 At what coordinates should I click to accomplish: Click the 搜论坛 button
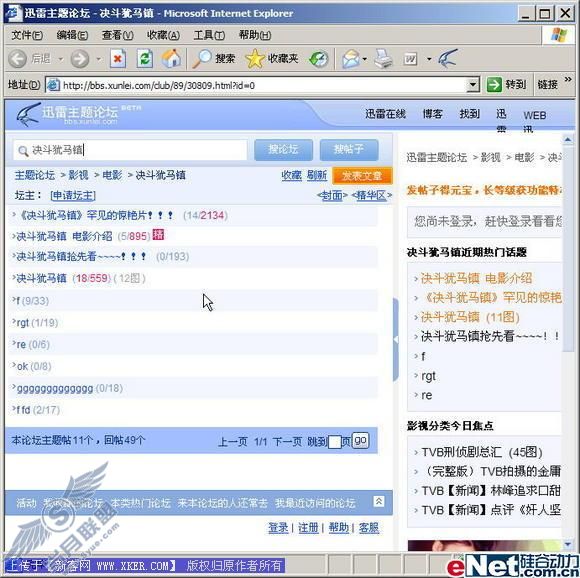pos(283,150)
